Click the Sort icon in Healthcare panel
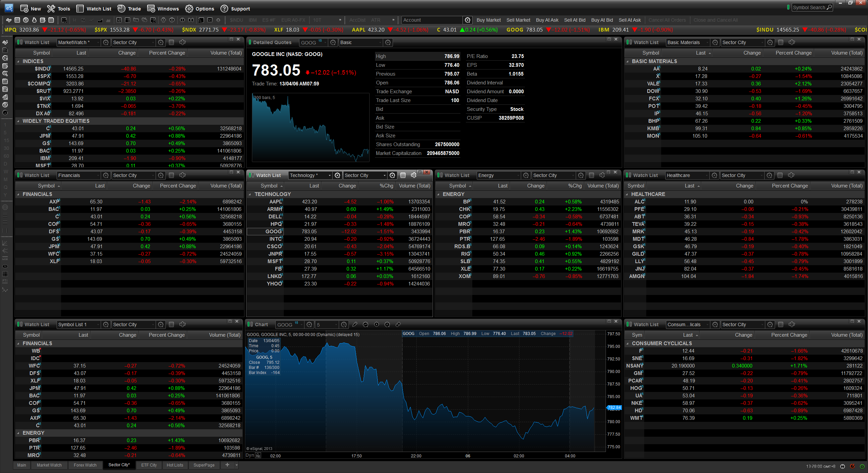 coord(791,175)
